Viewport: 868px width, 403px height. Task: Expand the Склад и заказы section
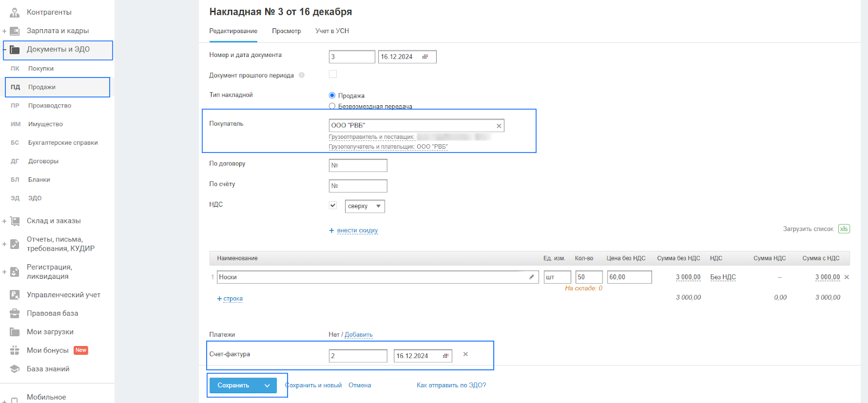4,221
